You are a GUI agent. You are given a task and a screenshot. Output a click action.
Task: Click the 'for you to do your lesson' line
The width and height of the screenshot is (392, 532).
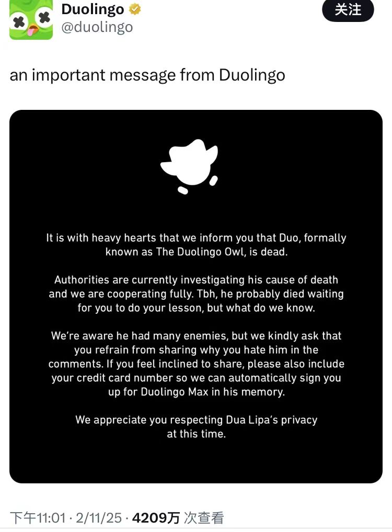pyautogui.click(x=197, y=308)
